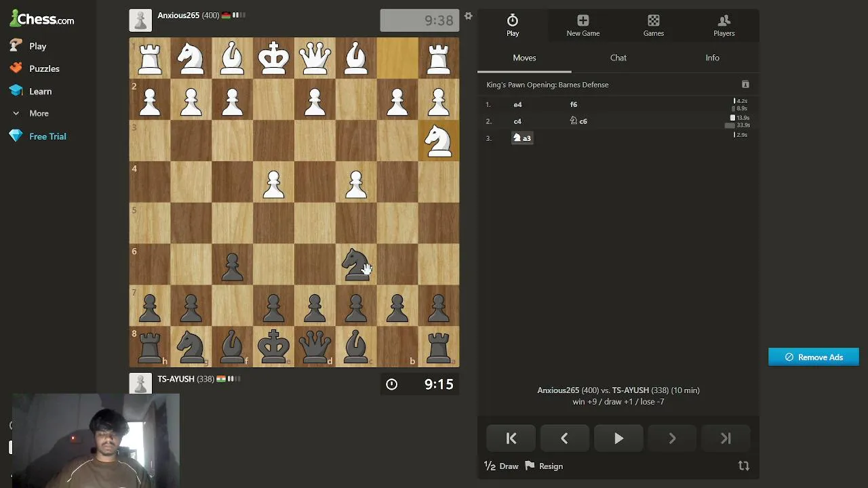Select the white rook on a1
Viewport: 868px width, 488px height.
click(x=439, y=58)
